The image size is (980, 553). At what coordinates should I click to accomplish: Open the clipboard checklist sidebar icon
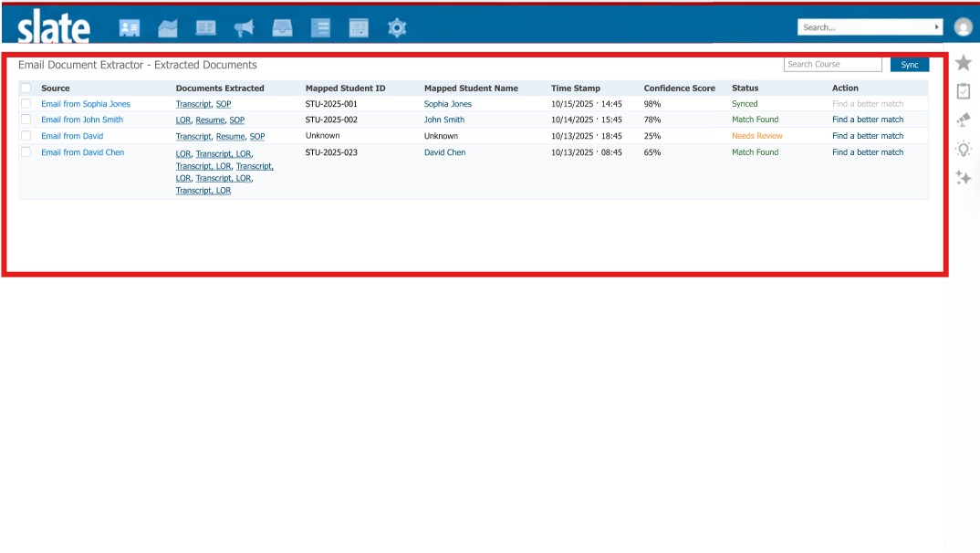pyautogui.click(x=963, y=91)
